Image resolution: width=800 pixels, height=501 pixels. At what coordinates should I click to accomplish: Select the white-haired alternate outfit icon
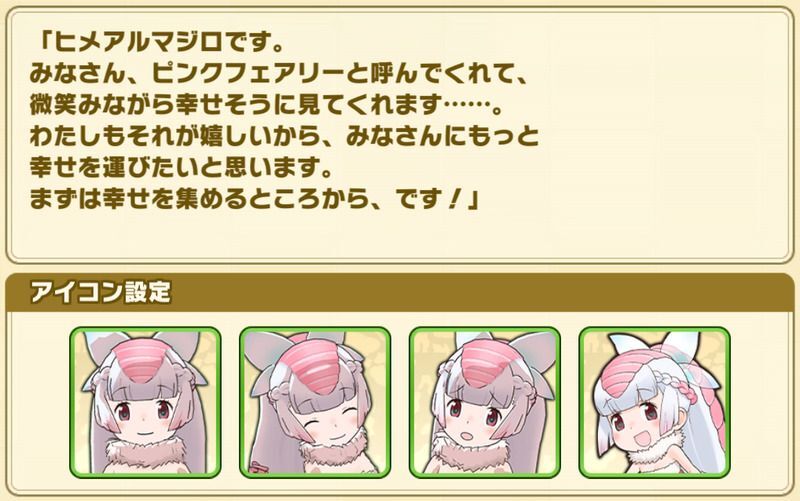point(655,403)
